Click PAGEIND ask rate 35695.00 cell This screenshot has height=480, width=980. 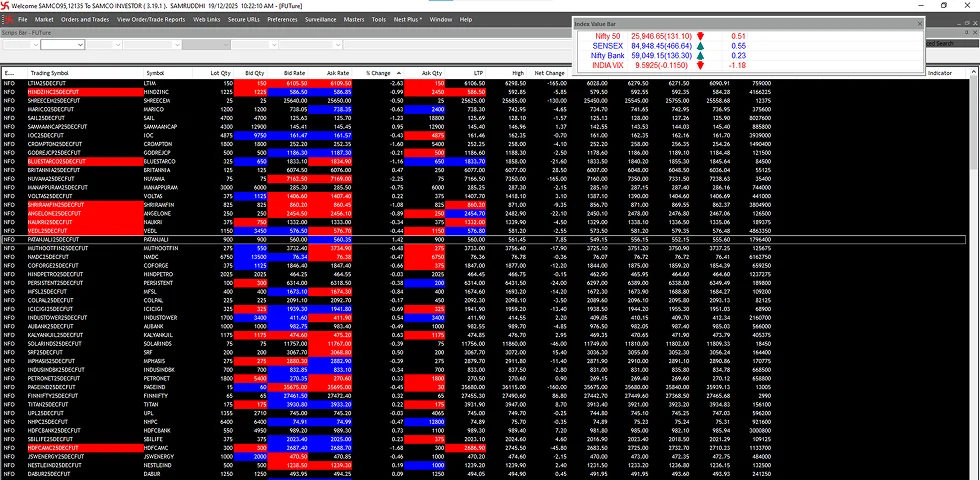(331, 387)
